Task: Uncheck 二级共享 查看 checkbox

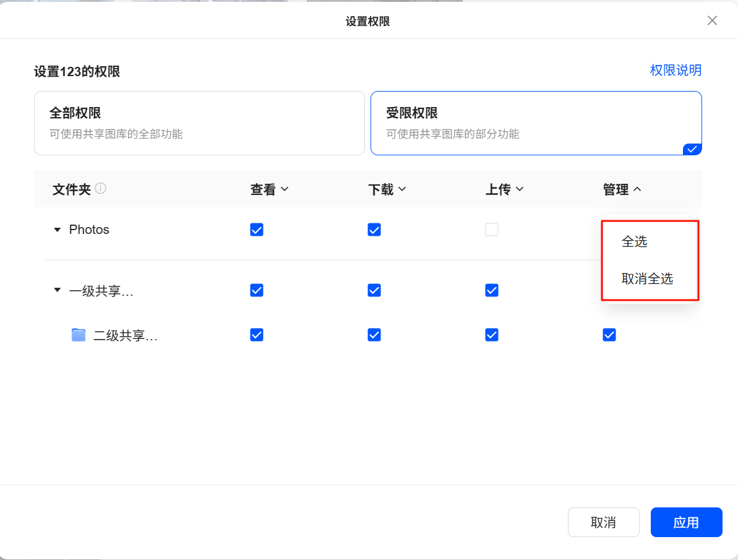Action: (x=257, y=335)
